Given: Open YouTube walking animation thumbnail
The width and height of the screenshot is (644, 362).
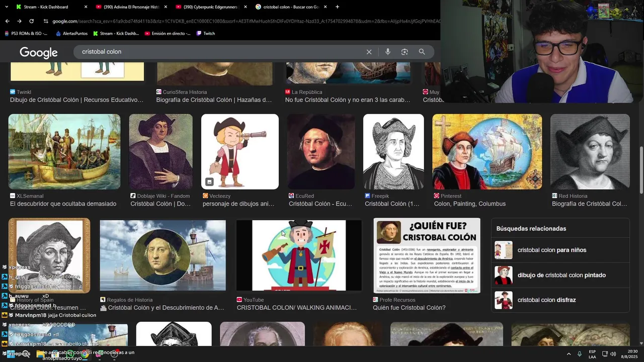Looking at the screenshot, I should (299, 255).
